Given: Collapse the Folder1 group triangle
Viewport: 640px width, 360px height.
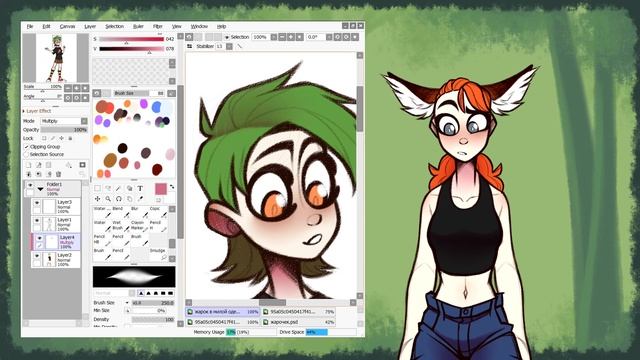Looking at the screenshot, I should (40, 189).
